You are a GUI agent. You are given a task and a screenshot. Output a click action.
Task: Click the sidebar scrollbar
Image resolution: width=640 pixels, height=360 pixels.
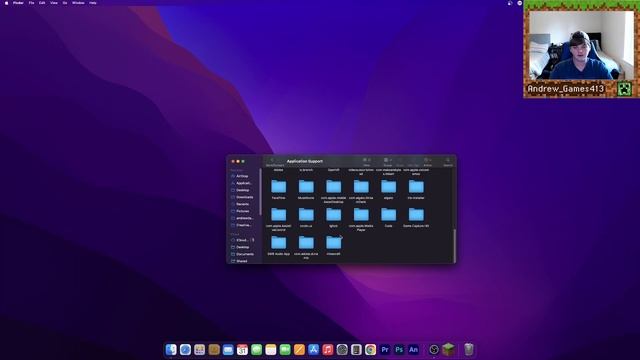pos(260,192)
